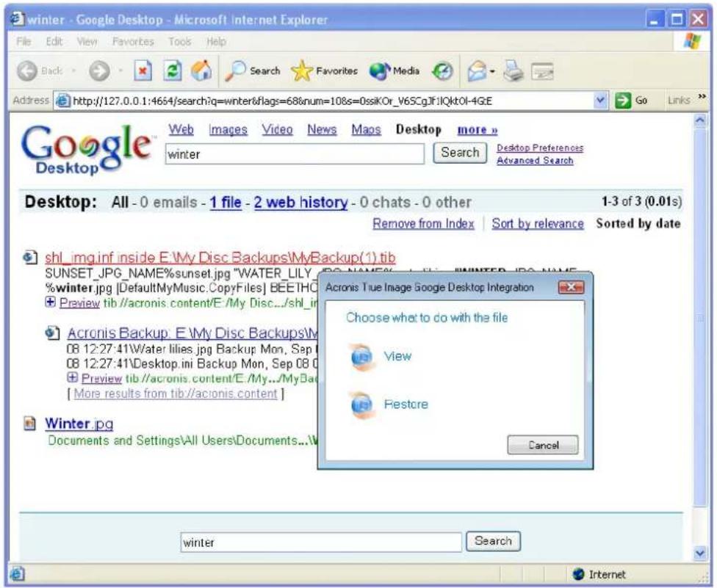The height and width of the screenshot is (588, 717).
Task: Open the Favorites menu
Action: click(x=133, y=42)
